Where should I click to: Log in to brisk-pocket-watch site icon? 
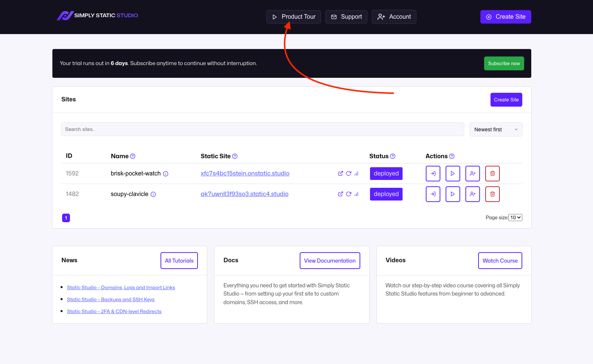(433, 174)
